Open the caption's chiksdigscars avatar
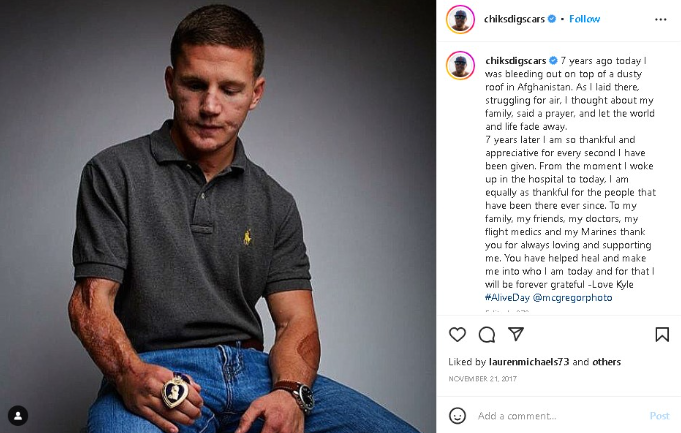Screen dimensions: 681x433 click(460, 65)
